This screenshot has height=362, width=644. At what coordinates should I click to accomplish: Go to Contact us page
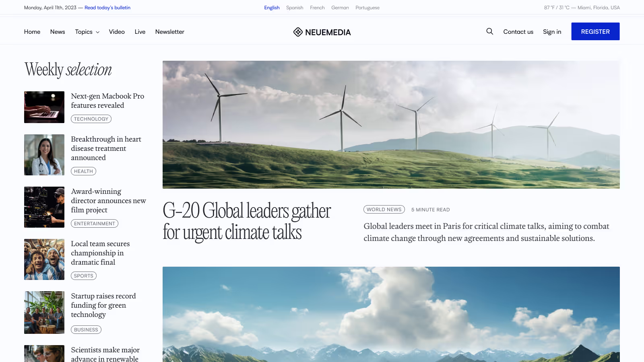point(518,32)
